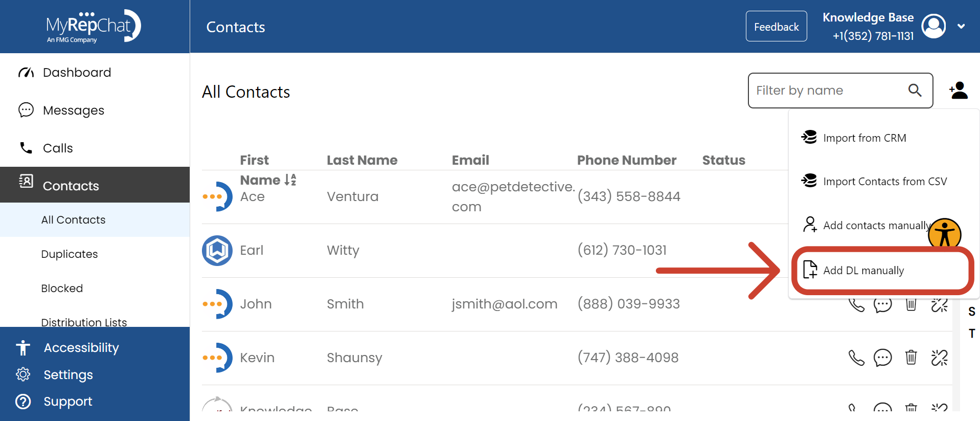Click the Feedback button
This screenshot has height=421, width=980.
pyautogui.click(x=776, y=26)
